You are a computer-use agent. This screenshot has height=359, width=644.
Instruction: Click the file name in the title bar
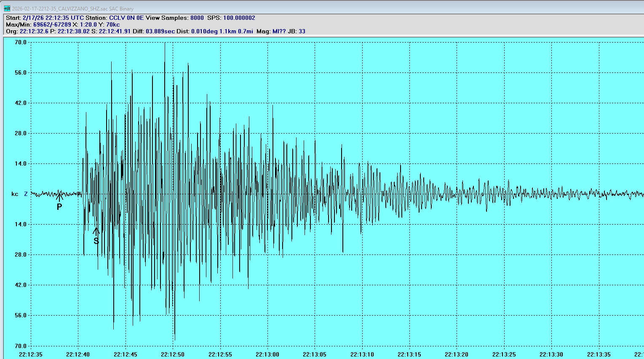tap(72, 8)
